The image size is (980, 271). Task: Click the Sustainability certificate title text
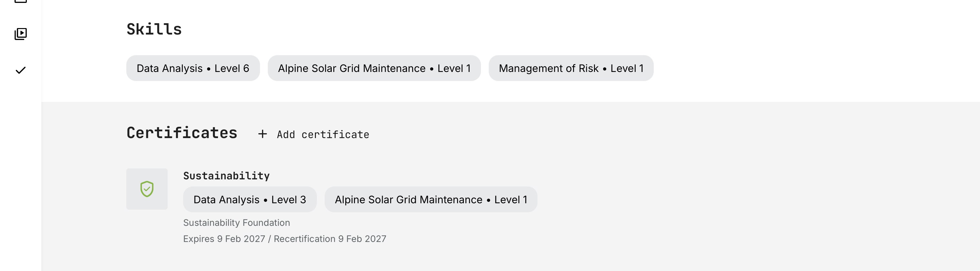(226, 176)
